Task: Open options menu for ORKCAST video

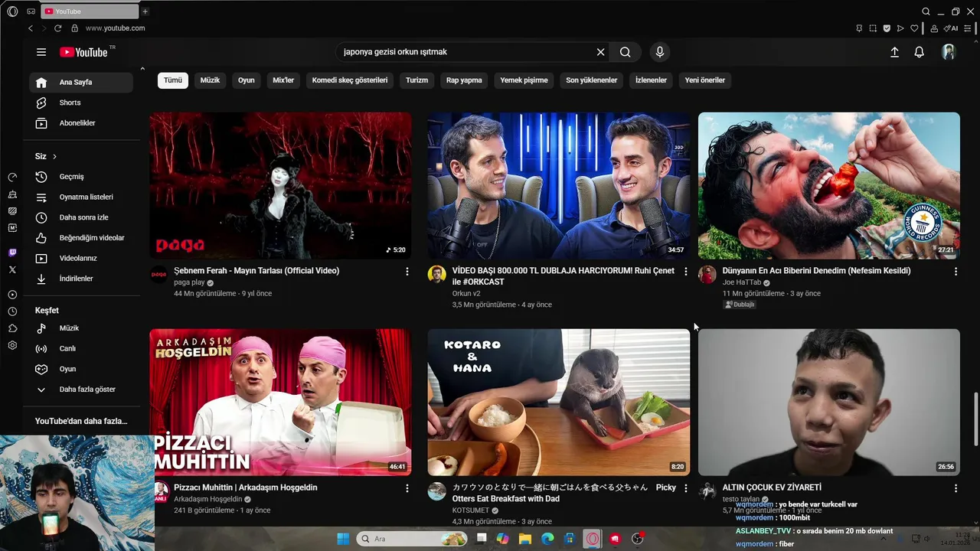Action: click(685, 272)
